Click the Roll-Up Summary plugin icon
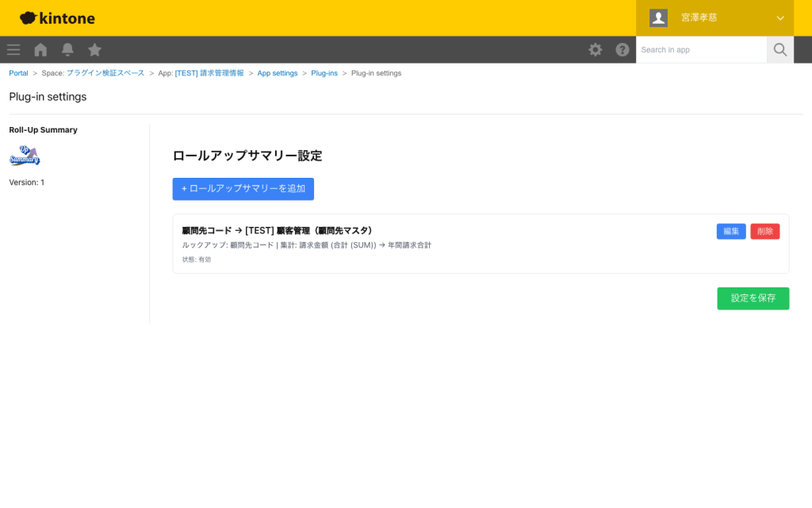This screenshot has width=812, height=508. coord(25,156)
